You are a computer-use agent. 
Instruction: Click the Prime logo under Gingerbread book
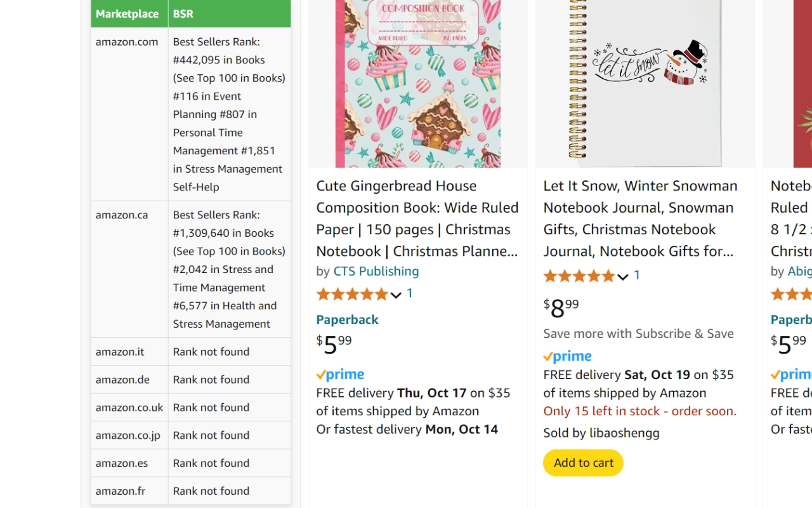[x=340, y=375]
